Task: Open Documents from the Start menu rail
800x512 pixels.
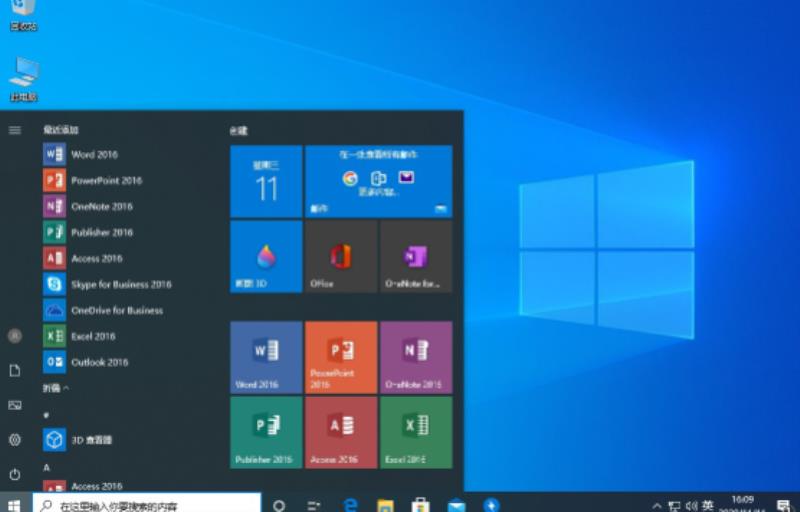Action: click(15, 370)
